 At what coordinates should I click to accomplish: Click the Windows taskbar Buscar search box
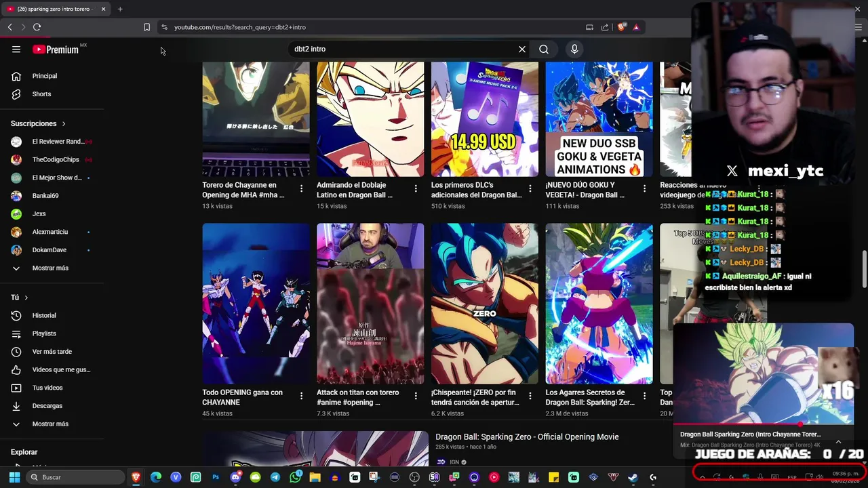click(x=77, y=477)
